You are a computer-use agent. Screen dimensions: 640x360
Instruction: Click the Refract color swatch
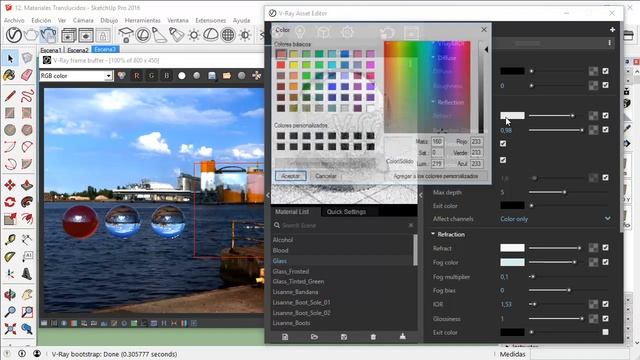click(512, 248)
